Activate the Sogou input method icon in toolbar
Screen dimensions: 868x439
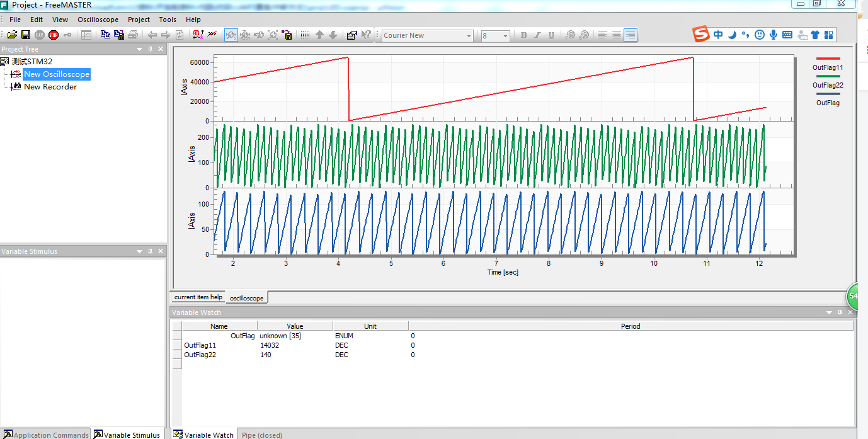(700, 35)
